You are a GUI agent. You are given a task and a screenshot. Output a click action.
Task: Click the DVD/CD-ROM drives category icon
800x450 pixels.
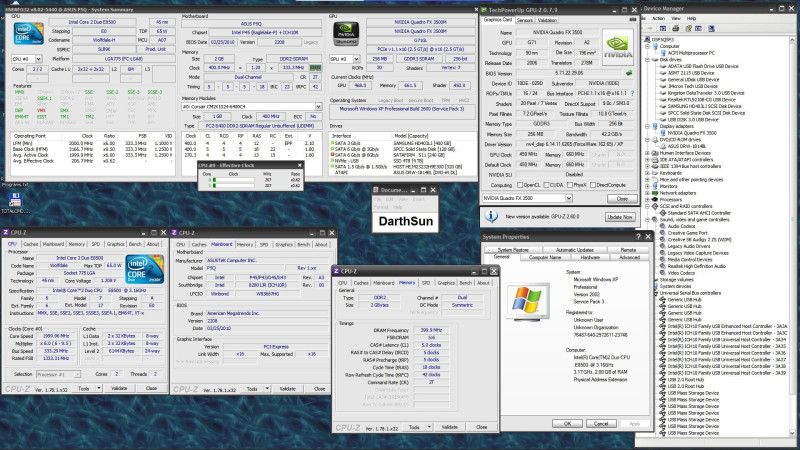pyautogui.click(x=655, y=139)
